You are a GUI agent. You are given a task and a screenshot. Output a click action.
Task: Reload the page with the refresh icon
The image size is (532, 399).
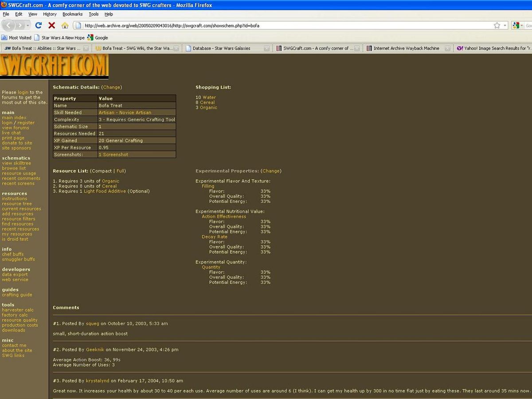[39, 25]
